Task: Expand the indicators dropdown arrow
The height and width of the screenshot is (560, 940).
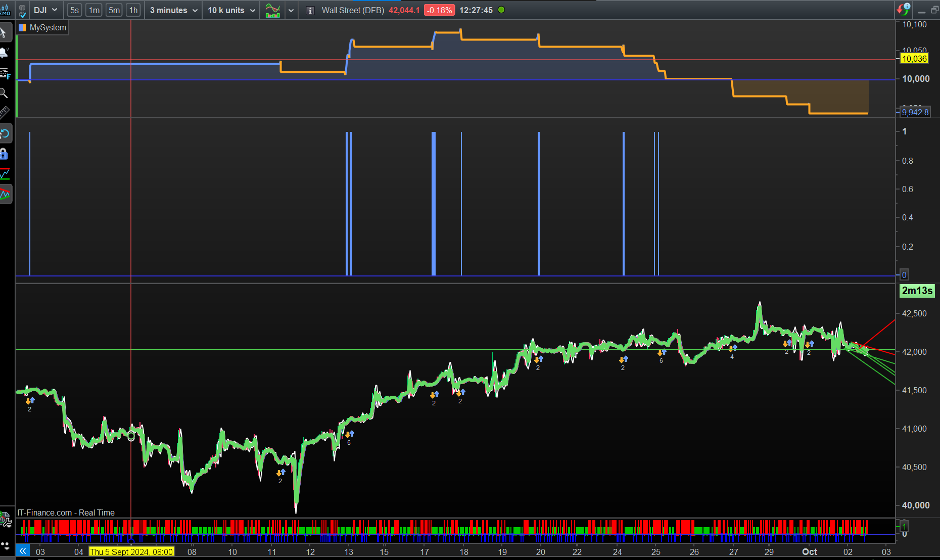Action: (x=291, y=10)
